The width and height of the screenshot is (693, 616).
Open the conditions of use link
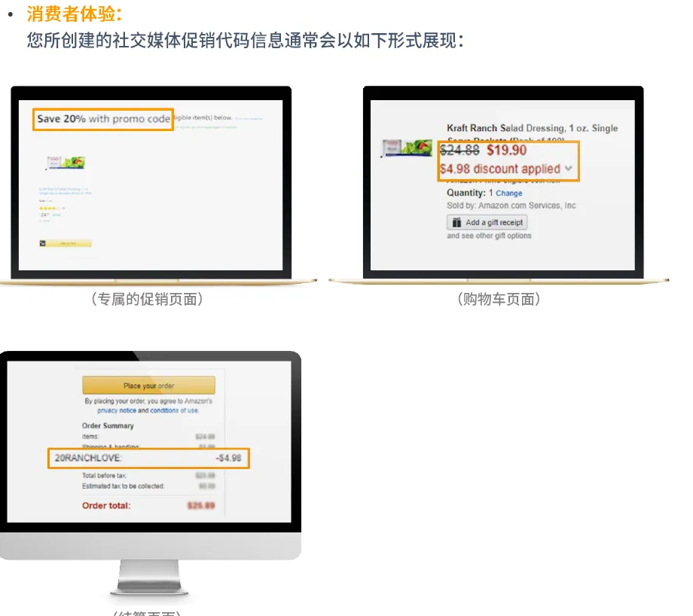click(174, 410)
